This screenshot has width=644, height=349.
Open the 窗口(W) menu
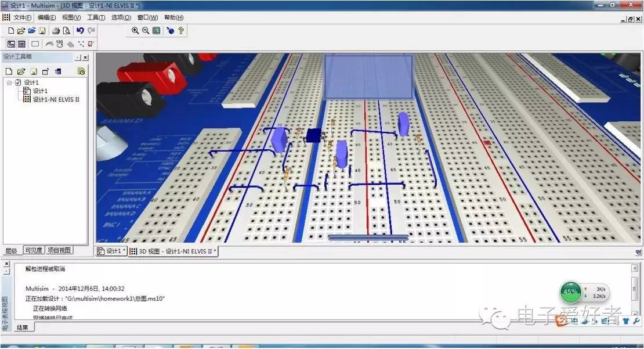tap(147, 17)
